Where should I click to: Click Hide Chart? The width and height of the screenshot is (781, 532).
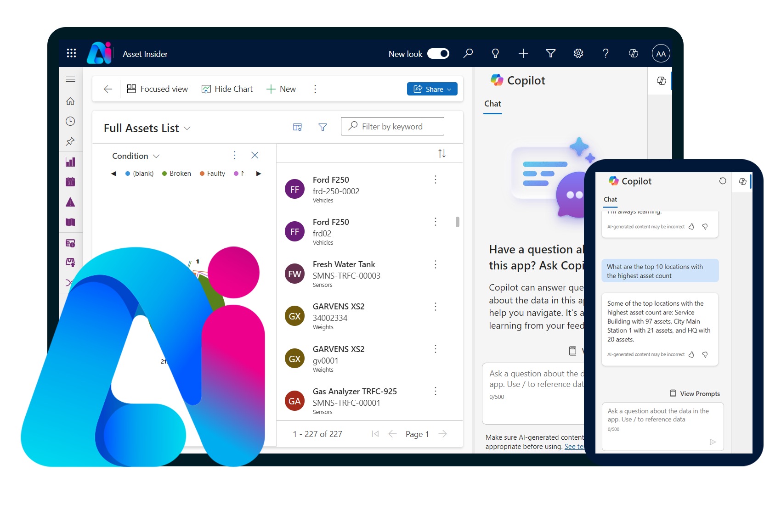pos(227,89)
